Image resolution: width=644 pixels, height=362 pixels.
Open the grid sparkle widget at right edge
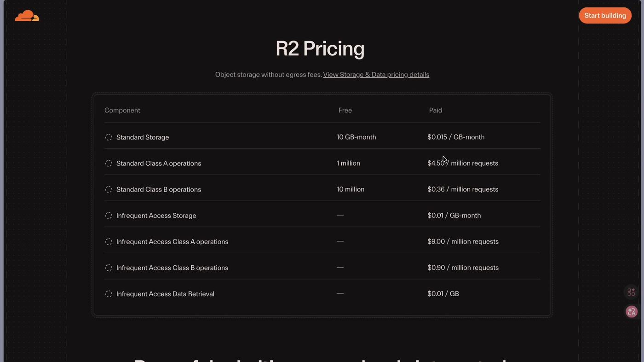click(x=631, y=292)
